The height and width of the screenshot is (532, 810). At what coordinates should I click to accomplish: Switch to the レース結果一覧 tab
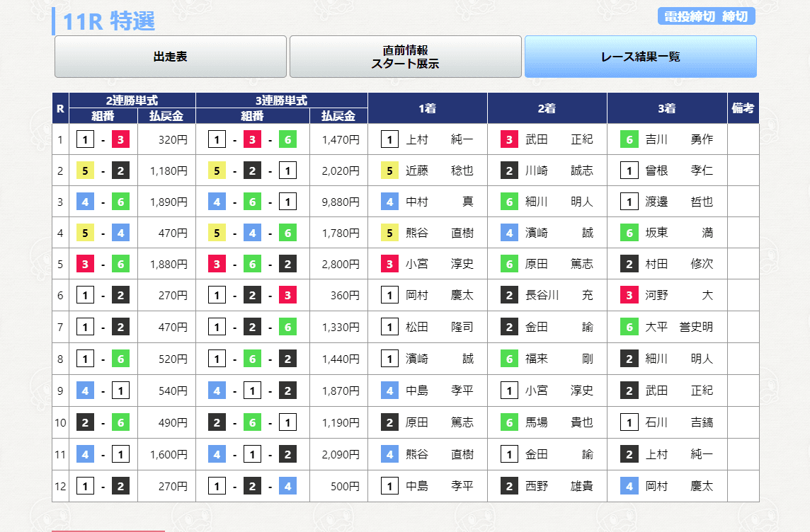click(x=641, y=57)
